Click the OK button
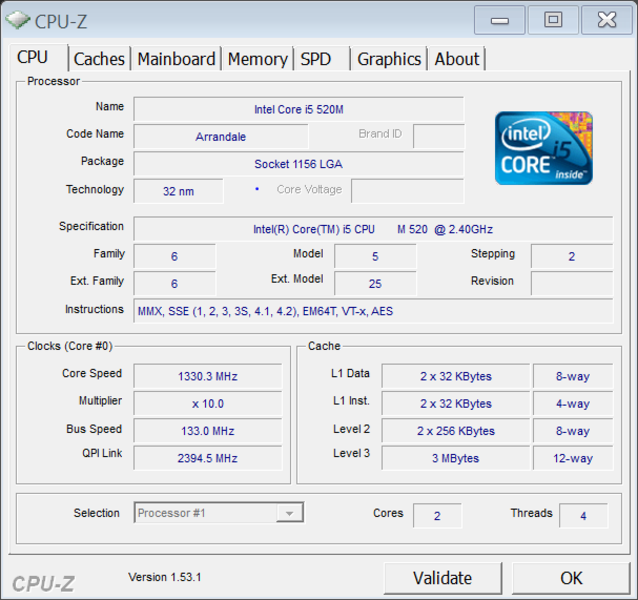The image size is (638, 600). click(571, 578)
